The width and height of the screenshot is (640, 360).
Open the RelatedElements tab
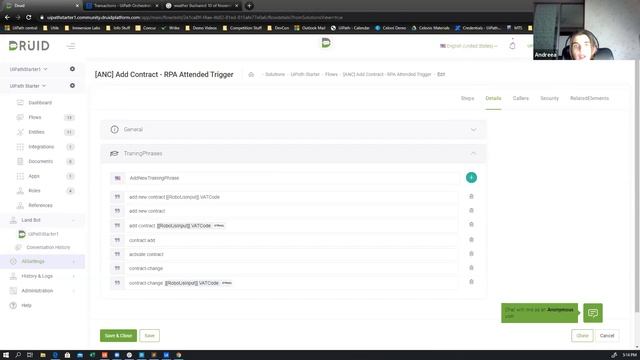(589, 98)
